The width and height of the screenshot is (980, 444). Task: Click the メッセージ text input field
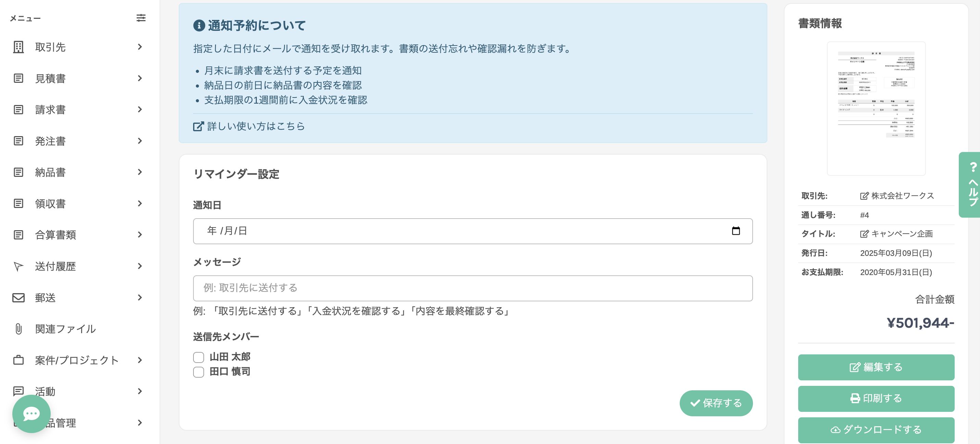[x=473, y=288]
